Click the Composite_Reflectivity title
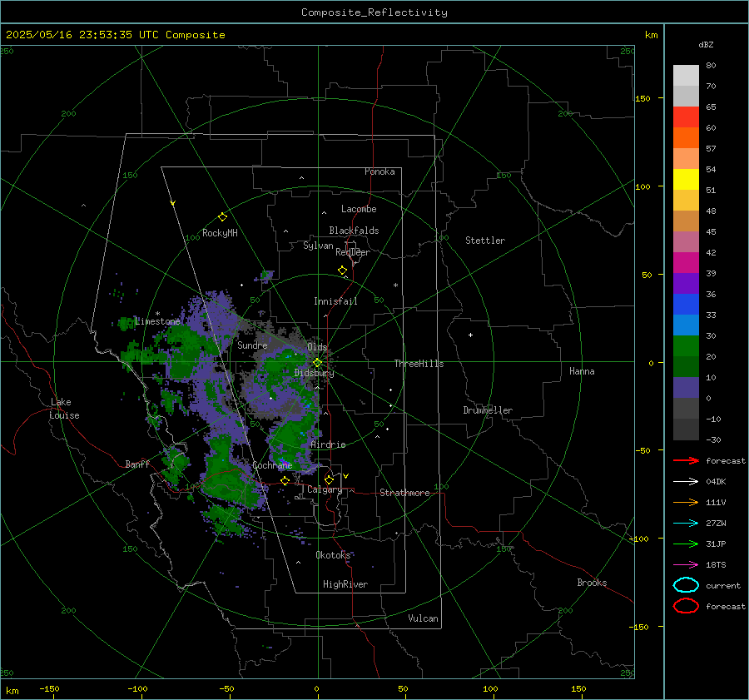The height and width of the screenshot is (700, 749). point(374,12)
